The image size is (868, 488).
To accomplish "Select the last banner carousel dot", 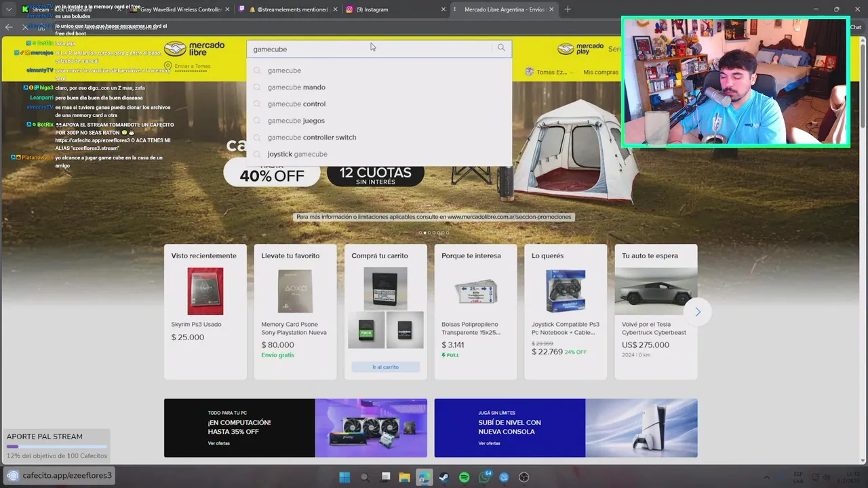I will coord(448,233).
